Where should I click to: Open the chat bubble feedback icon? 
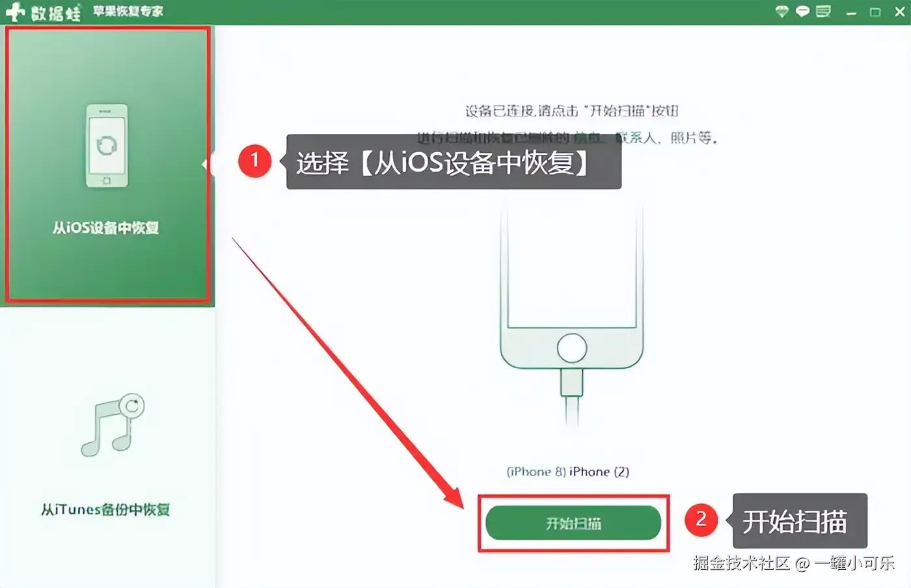802,12
